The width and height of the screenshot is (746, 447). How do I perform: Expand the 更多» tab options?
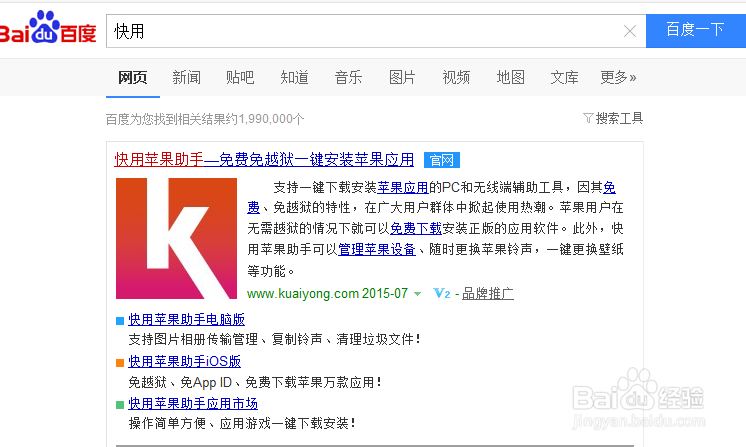[618, 77]
